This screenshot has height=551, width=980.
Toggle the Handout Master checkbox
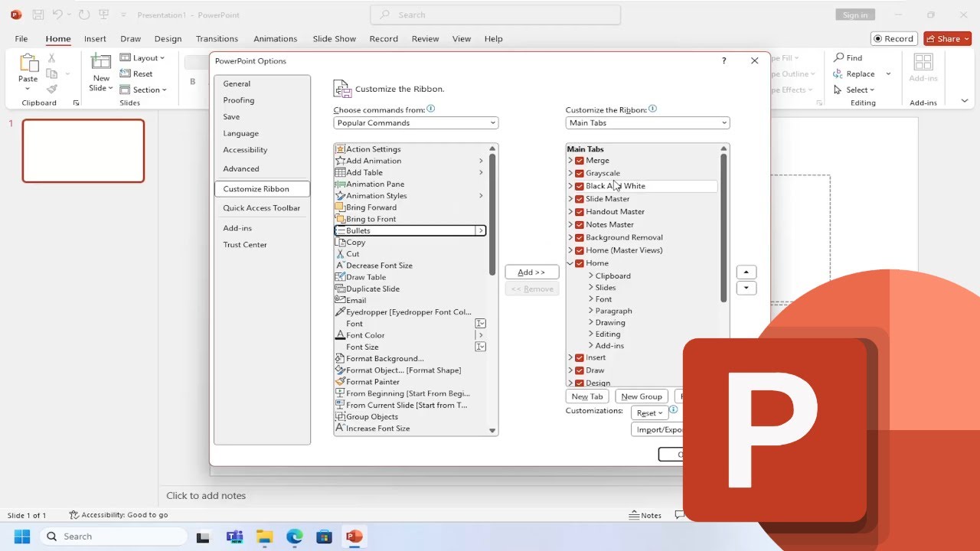pos(580,212)
